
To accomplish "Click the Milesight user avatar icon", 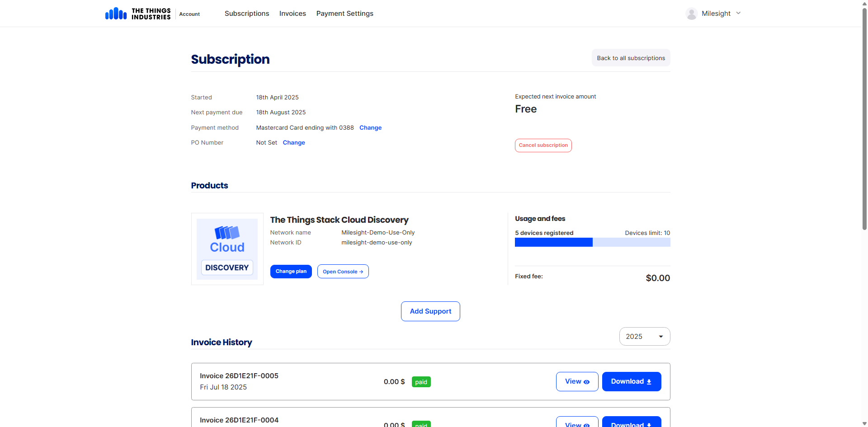I will point(691,14).
